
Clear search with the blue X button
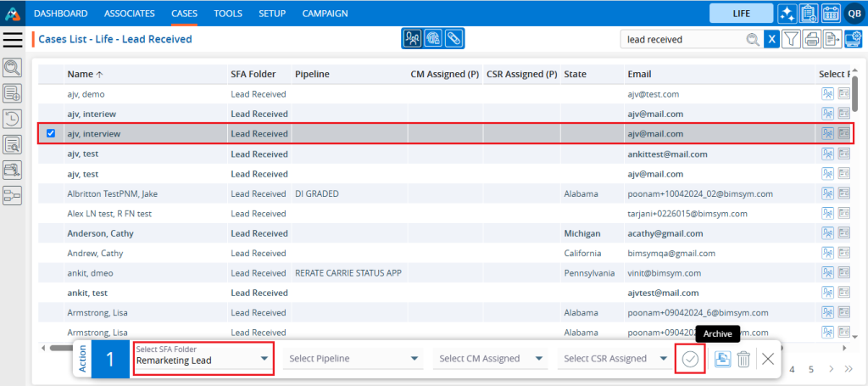coord(771,39)
